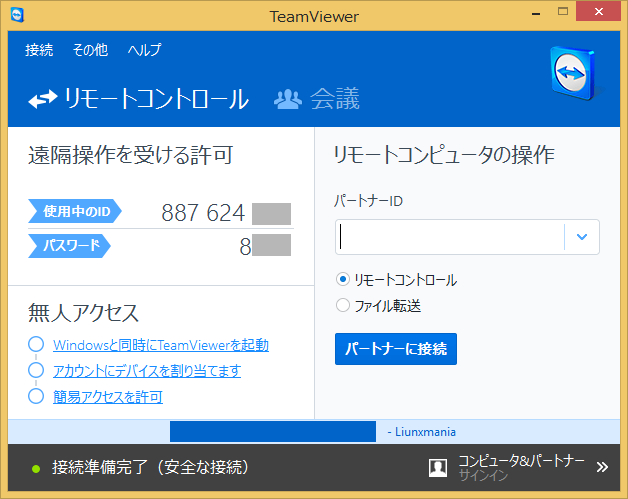
Task: Open the ヘルプ menu
Action: [x=145, y=50]
